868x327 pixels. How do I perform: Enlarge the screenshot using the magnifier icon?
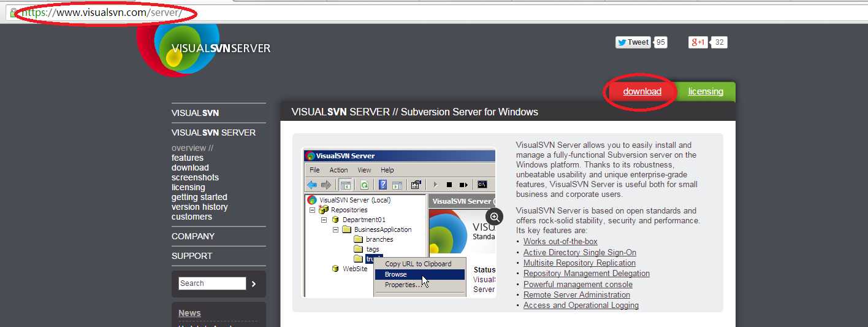tap(494, 217)
